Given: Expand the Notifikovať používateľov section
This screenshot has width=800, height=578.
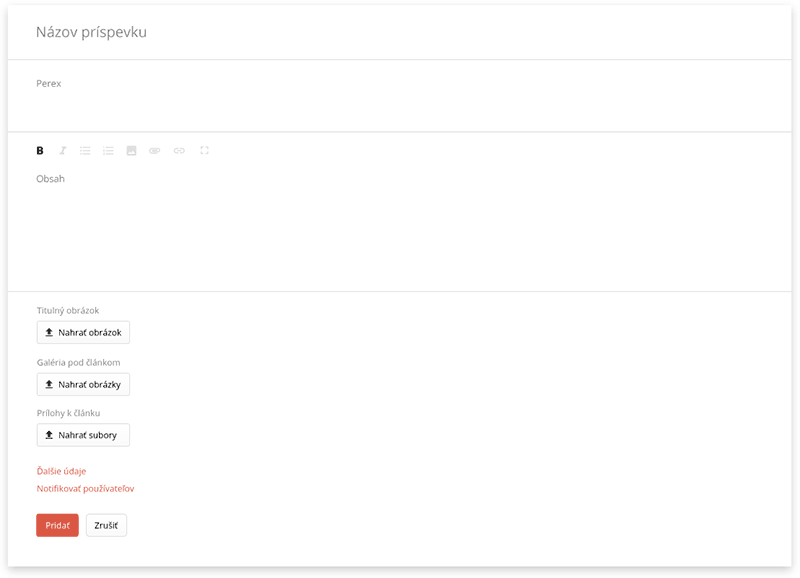Looking at the screenshot, I should [85, 489].
